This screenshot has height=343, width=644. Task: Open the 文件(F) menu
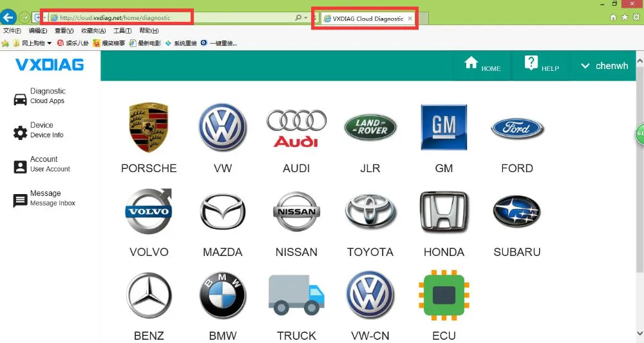12,31
